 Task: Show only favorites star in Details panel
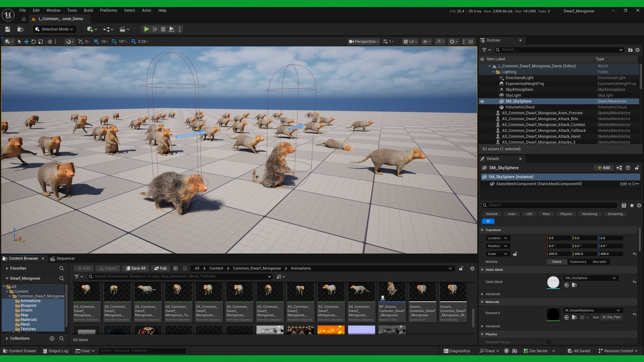click(632, 205)
